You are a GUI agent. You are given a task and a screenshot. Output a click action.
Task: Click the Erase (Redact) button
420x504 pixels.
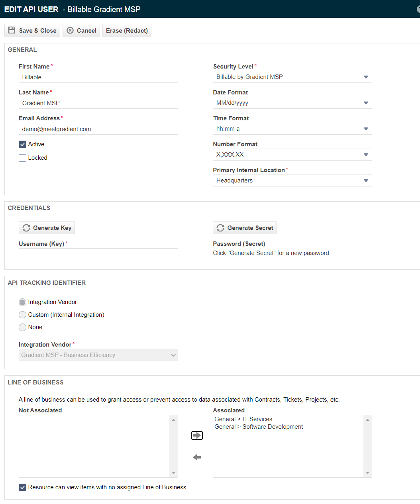coord(127,31)
